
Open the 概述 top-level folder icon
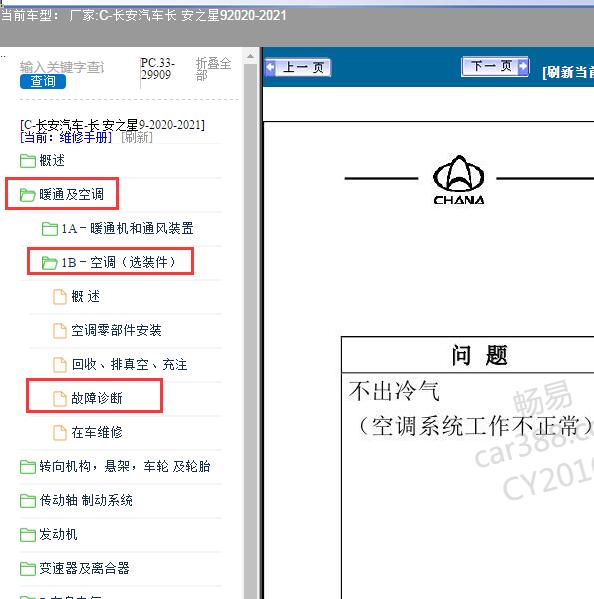(x=28, y=161)
